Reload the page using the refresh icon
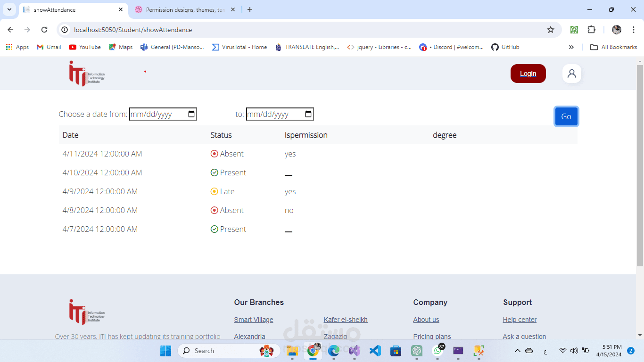Image resolution: width=644 pixels, height=362 pixels. pyautogui.click(x=44, y=30)
